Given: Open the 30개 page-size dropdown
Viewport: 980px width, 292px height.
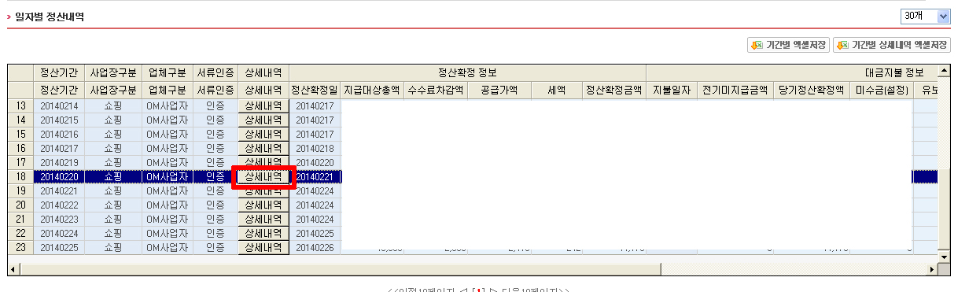Looking at the screenshot, I should tap(925, 17).
